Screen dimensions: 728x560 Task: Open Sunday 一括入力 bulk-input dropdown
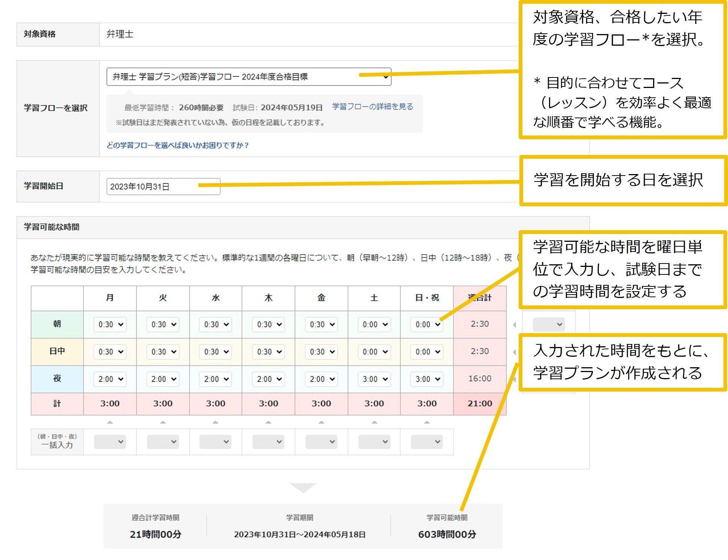(x=427, y=442)
